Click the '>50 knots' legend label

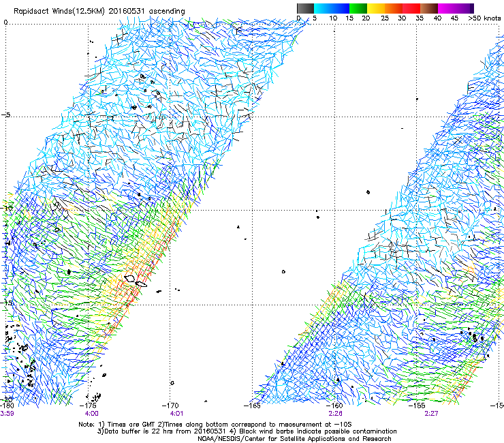coord(484,18)
